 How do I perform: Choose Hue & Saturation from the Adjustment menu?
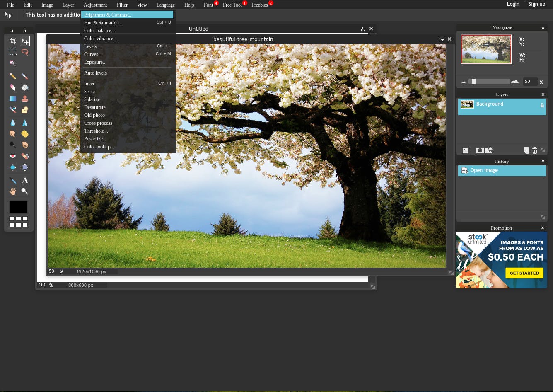[103, 23]
